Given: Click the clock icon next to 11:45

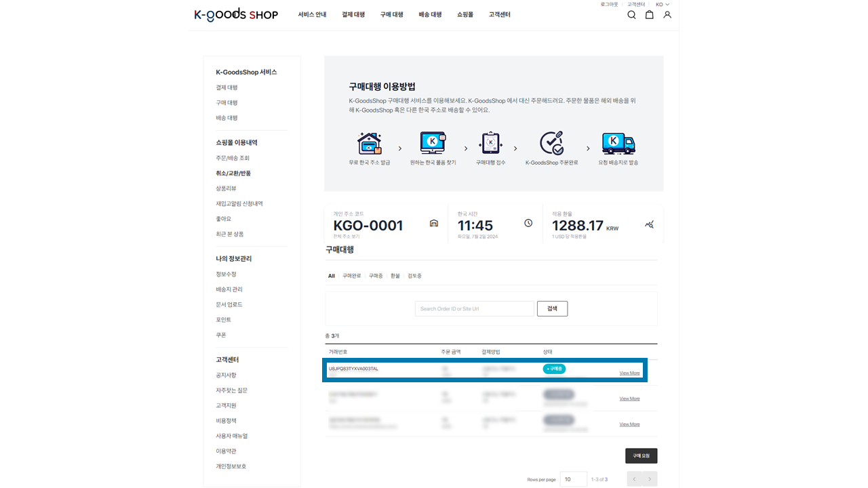Looking at the screenshot, I should point(528,224).
